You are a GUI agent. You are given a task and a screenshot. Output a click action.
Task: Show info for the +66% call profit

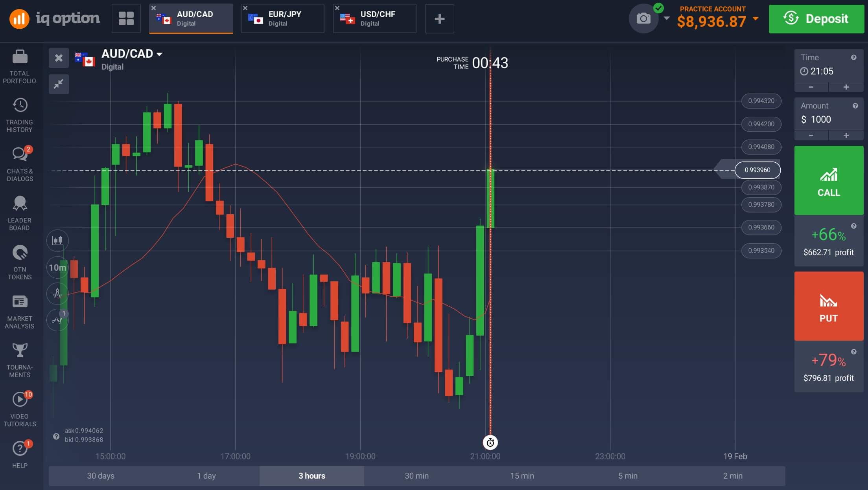(853, 226)
